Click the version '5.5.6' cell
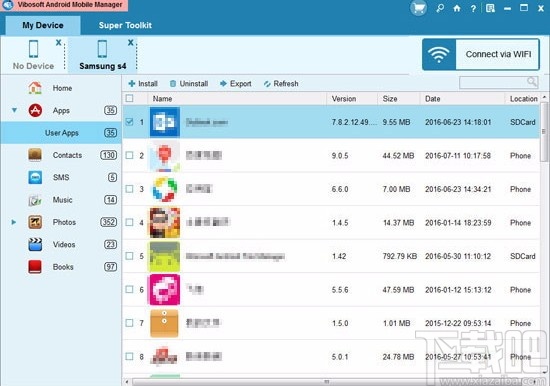The image size is (550, 386). (x=340, y=290)
